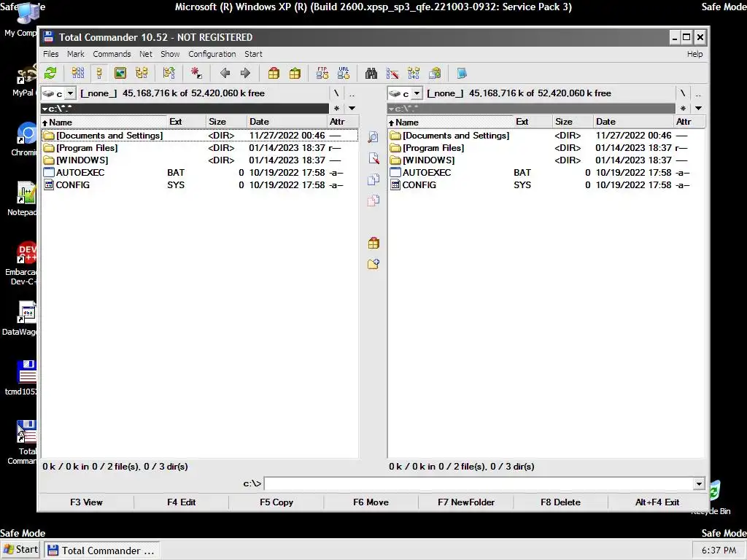Image resolution: width=747 pixels, height=560 pixels.
Task: Click the pack files gift box icon
Action: [274, 73]
